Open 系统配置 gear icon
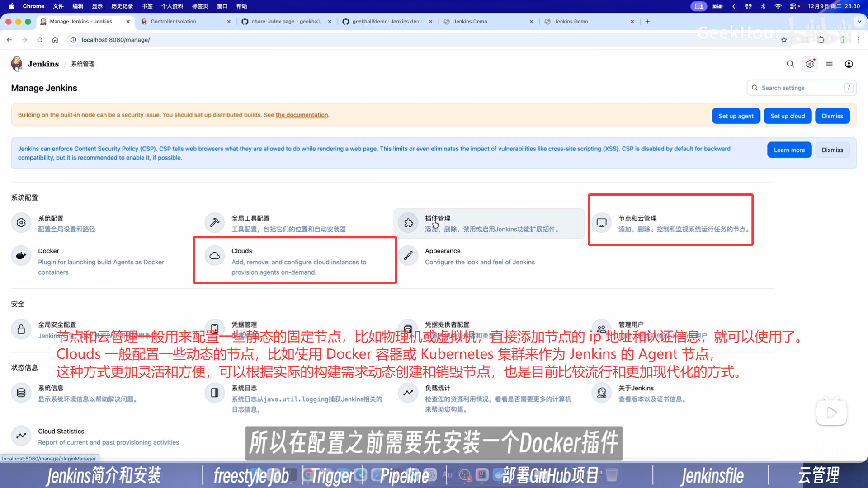Screen dimensions: 868x488 (x=21, y=223)
